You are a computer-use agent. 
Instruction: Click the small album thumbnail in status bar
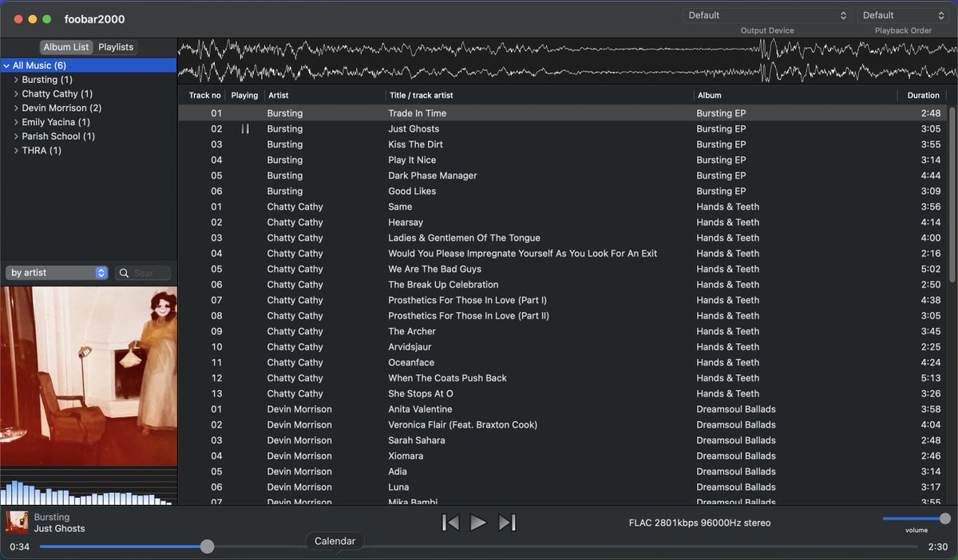18,523
